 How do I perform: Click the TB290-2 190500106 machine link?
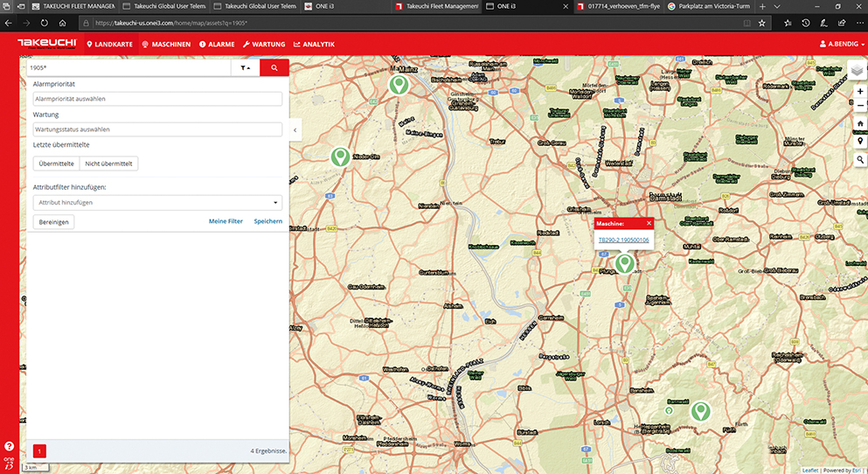click(x=623, y=240)
